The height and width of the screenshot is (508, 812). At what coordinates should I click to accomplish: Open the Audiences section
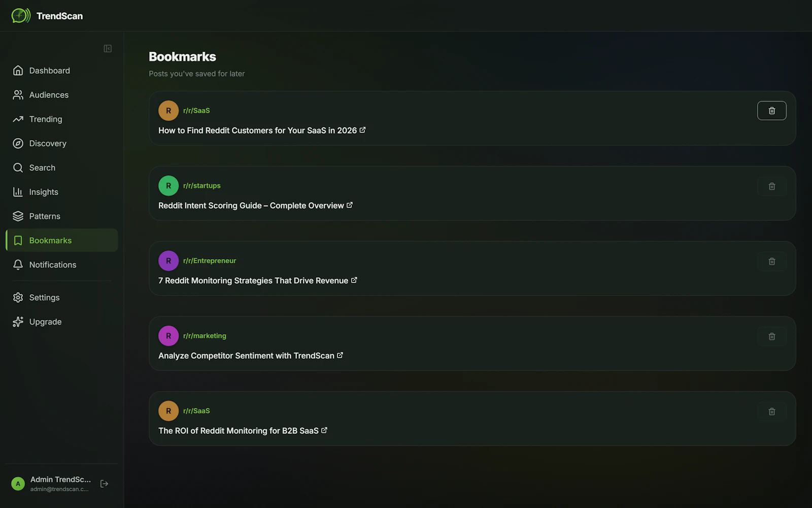62,95
